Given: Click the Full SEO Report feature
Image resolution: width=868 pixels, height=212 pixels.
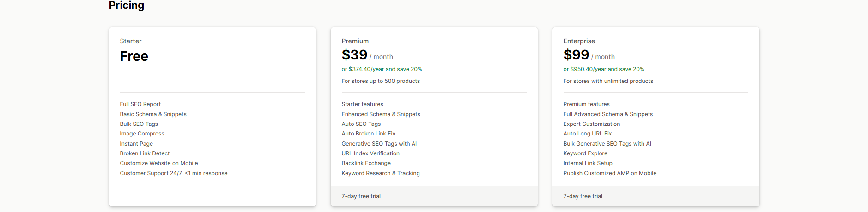Looking at the screenshot, I should 140,104.
